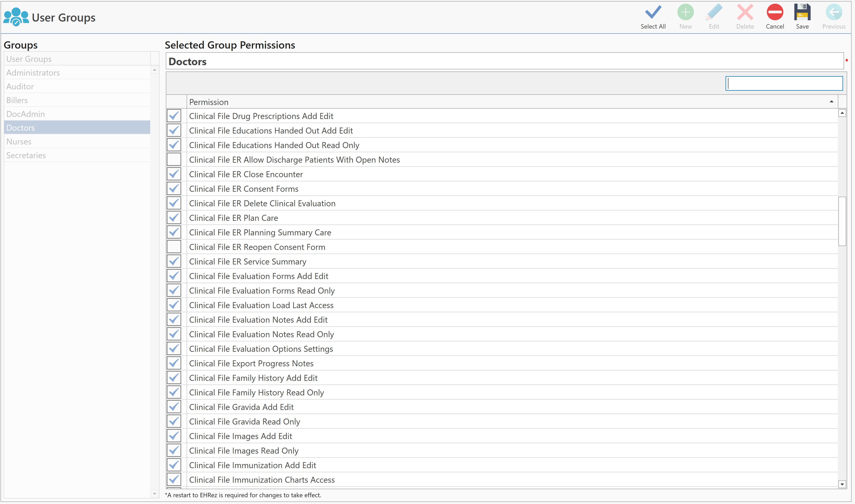Click the groups list scroll up arrow

tap(155, 70)
